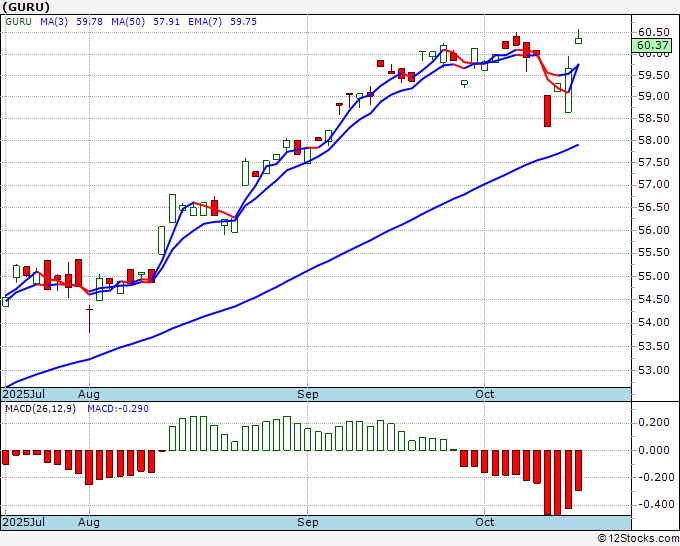Click the Sep label on price chart axis
Viewport: 680px width, 546px height.
click(x=307, y=394)
